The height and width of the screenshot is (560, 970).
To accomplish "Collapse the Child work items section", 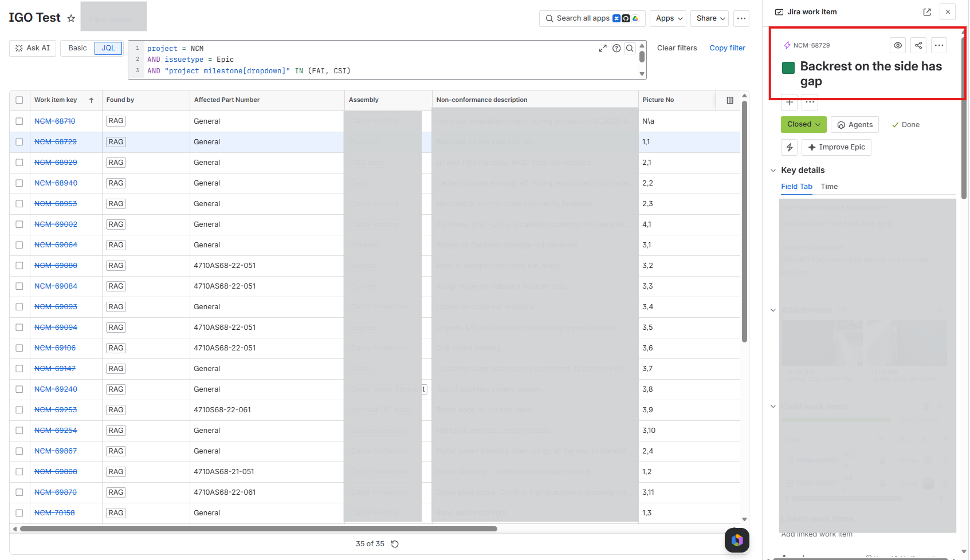I will pos(773,407).
